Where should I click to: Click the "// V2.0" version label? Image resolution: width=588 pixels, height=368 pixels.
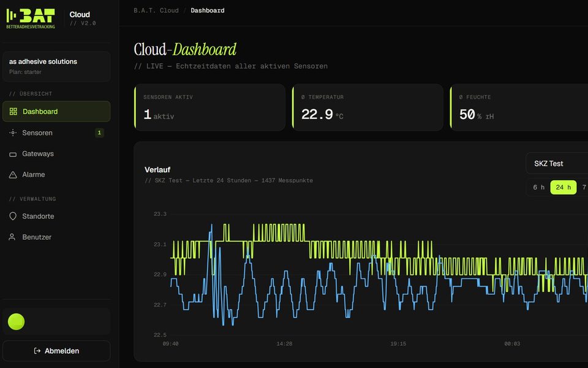(83, 23)
